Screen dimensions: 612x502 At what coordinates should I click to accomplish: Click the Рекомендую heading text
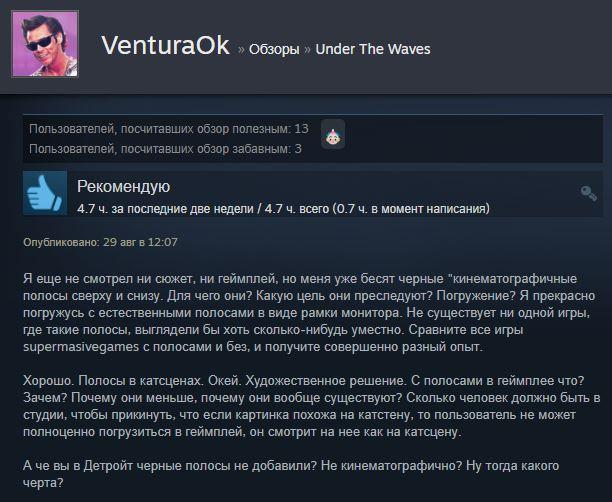pyautogui.click(x=123, y=187)
